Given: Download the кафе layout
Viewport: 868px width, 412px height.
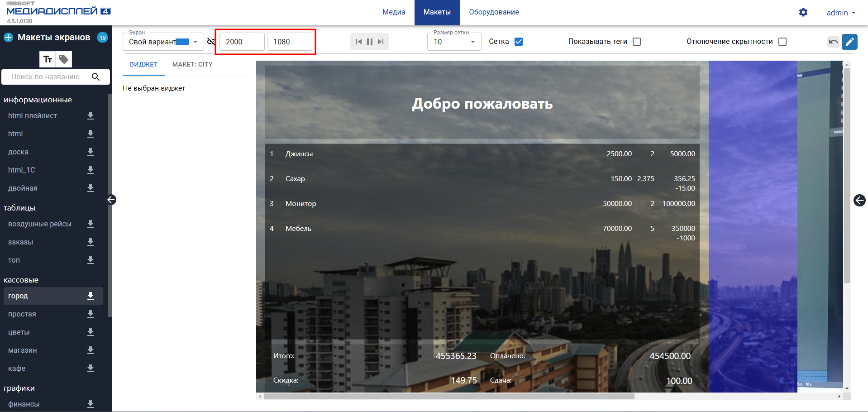Looking at the screenshot, I should tap(91, 369).
